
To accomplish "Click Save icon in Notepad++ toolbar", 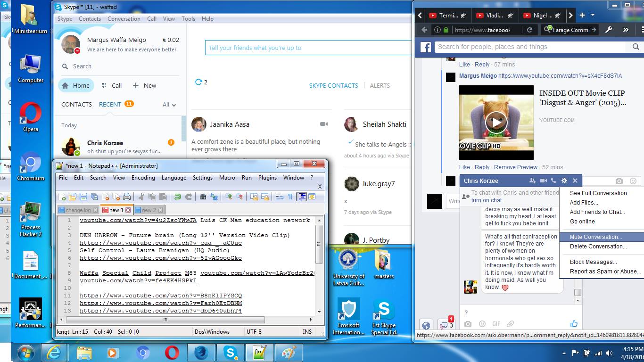I will pyautogui.click(x=83, y=197).
